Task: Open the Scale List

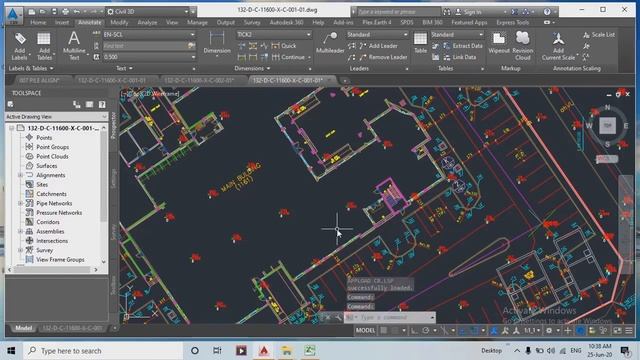Action: [x=599, y=35]
